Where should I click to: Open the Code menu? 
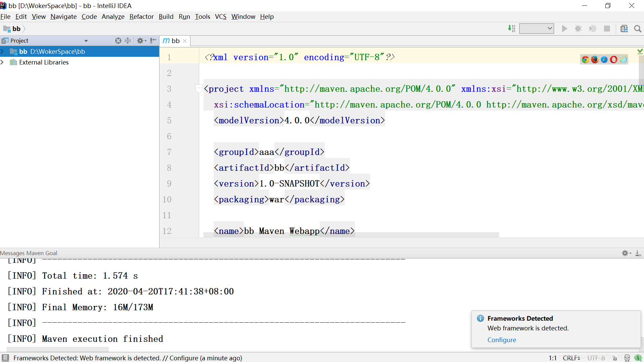pos(89,16)
